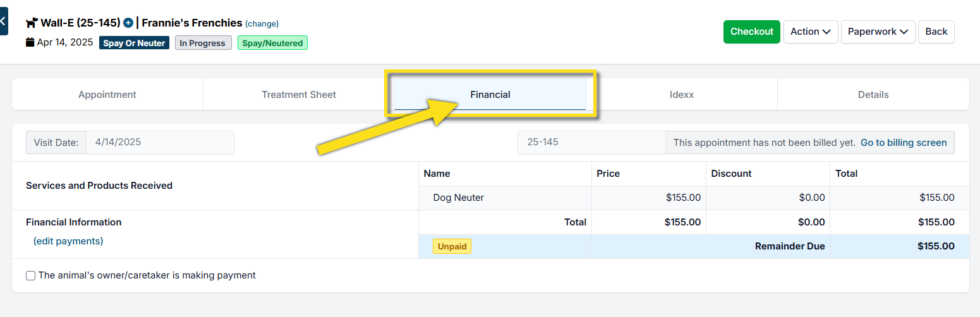Switch to the Appointment tab
The height and width of the screenshot is (317, 980).
tap(107, 95)
